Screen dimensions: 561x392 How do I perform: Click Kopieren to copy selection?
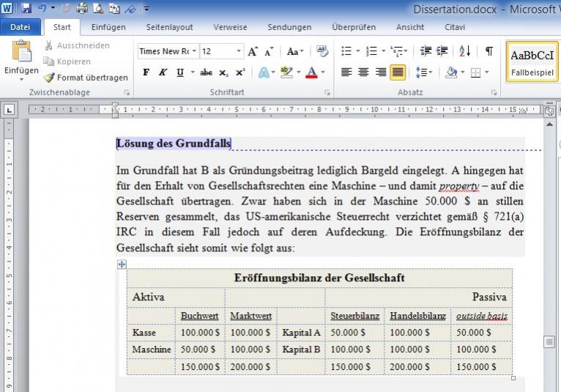pyautogui.click(x=67, y=62)
